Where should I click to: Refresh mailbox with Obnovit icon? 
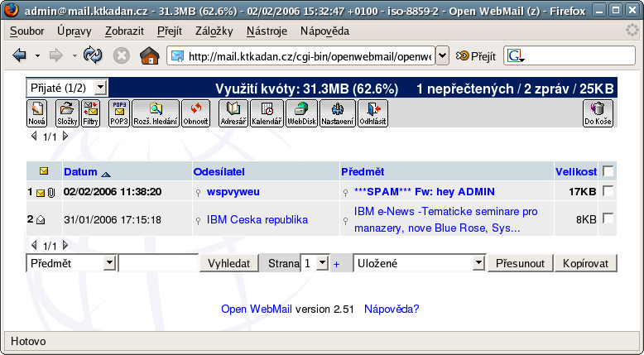(x=196, y=113)
